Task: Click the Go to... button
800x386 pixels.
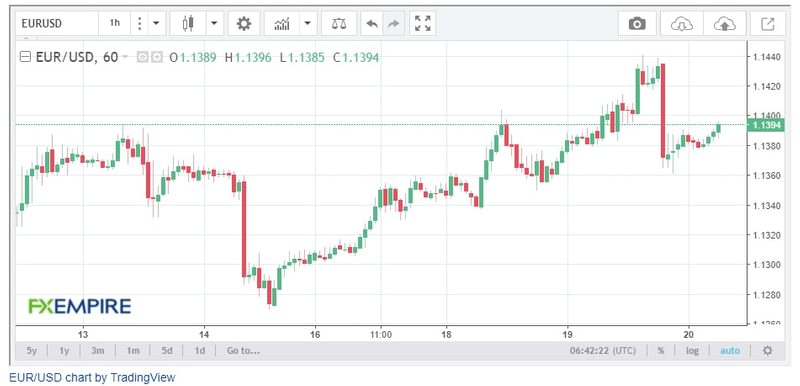Action: click(243, 351)
